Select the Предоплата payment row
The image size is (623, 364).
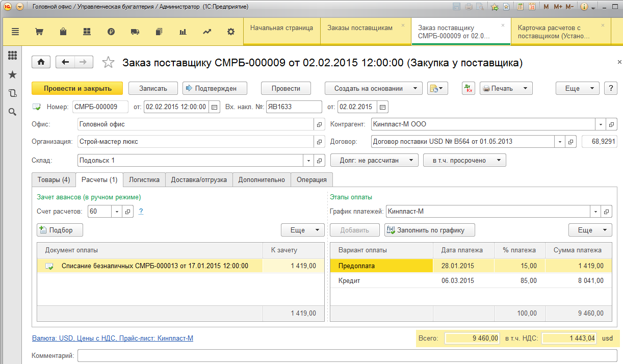pyautogui.click(x=471, y=266)
